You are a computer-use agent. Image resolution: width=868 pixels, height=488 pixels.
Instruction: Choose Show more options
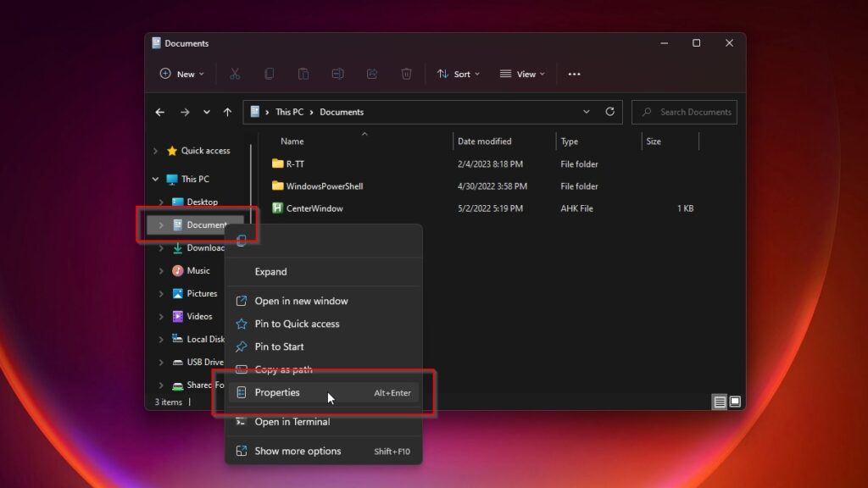click(324, 451)
